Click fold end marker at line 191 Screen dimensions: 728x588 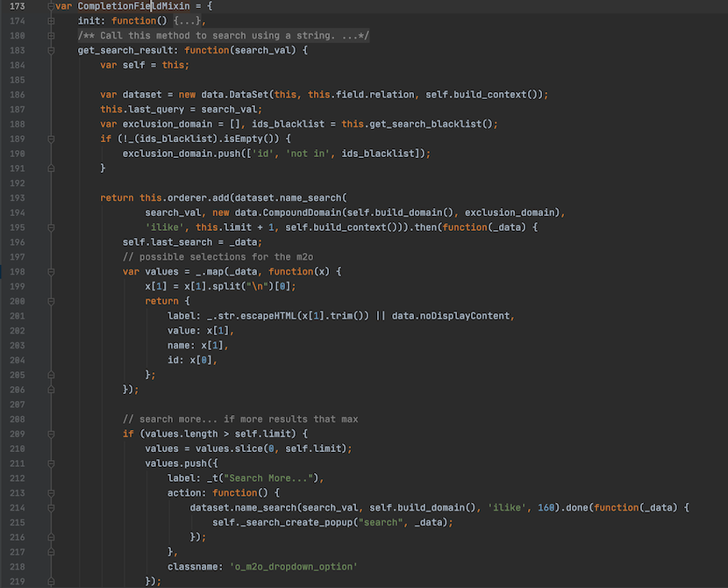pyautogui.click(x=51, y=169)
